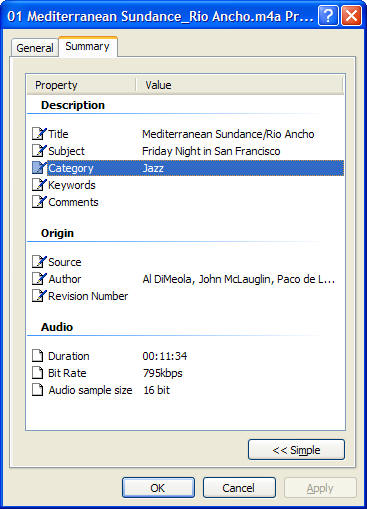Select the Summary tab
This screenshot has height=509, width=367.
(88, 46)
